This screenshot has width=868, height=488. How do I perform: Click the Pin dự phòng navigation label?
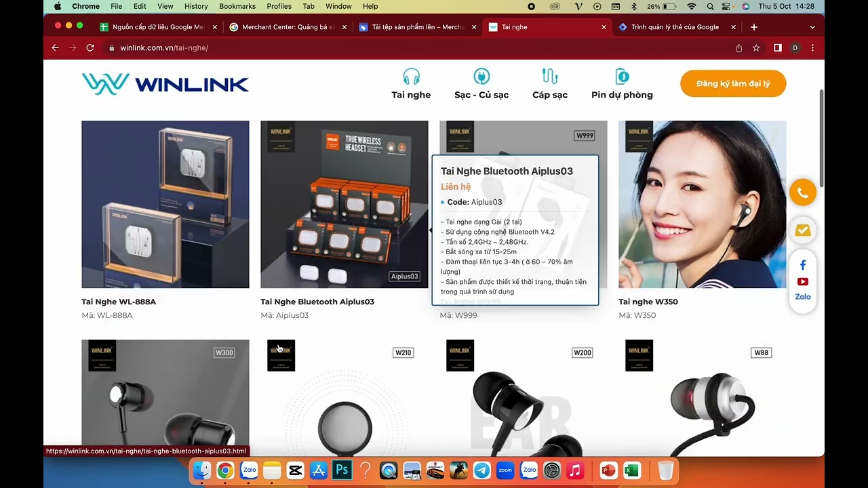click(622, 95)
